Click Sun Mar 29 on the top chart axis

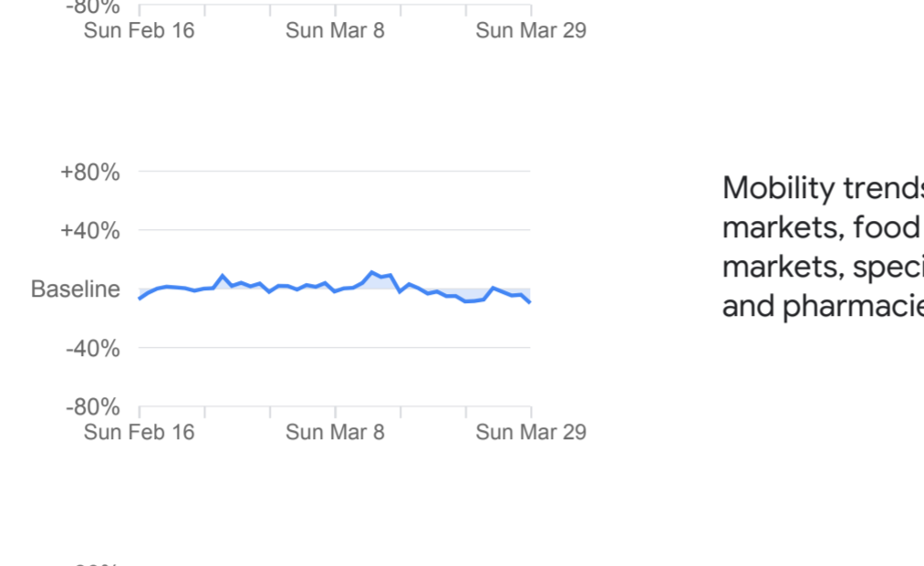pos(531,30)
